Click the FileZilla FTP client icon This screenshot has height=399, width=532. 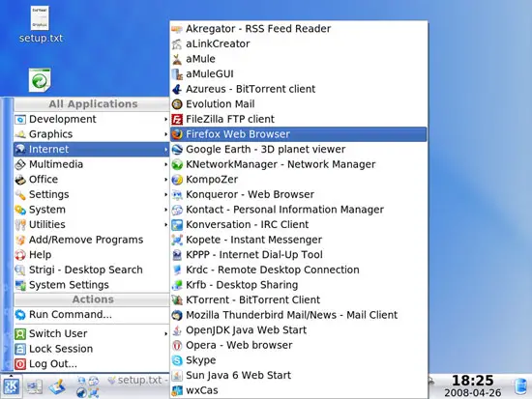click(177, 120)
